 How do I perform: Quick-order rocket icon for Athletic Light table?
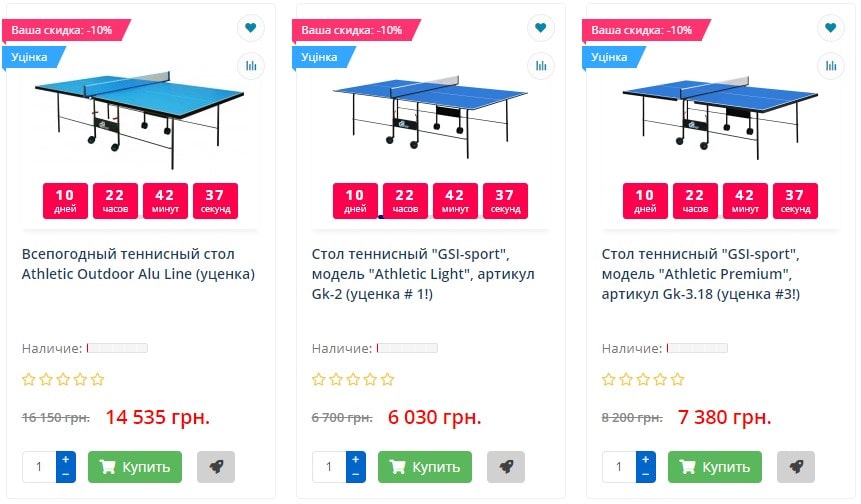click(506, 467)
